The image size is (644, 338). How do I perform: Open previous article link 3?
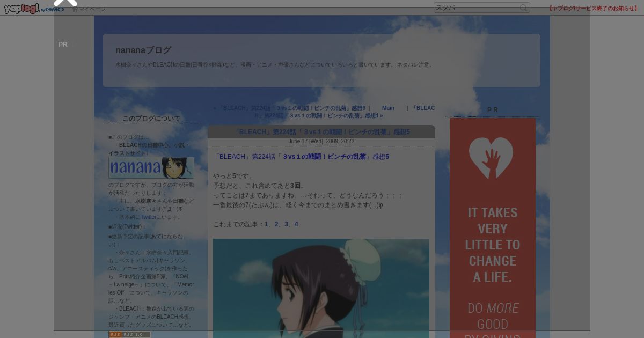[287, 224]
